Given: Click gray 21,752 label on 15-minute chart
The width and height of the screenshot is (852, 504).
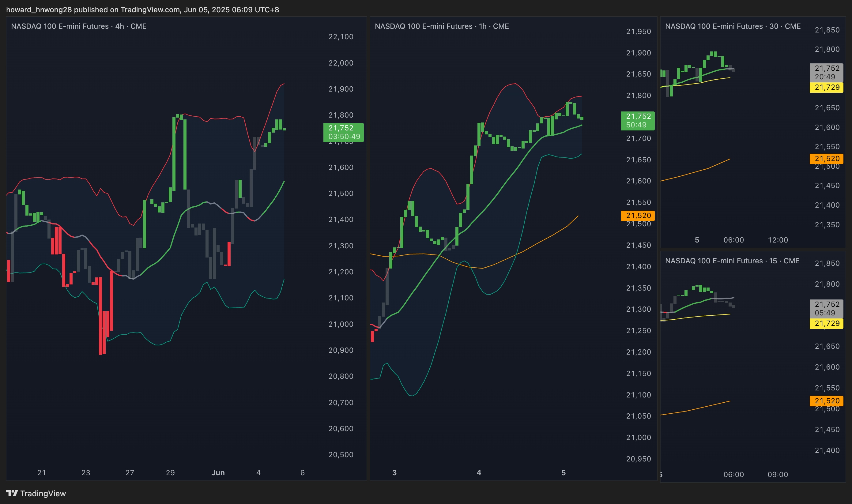Looking at the screenshot, I should point(826,308).
